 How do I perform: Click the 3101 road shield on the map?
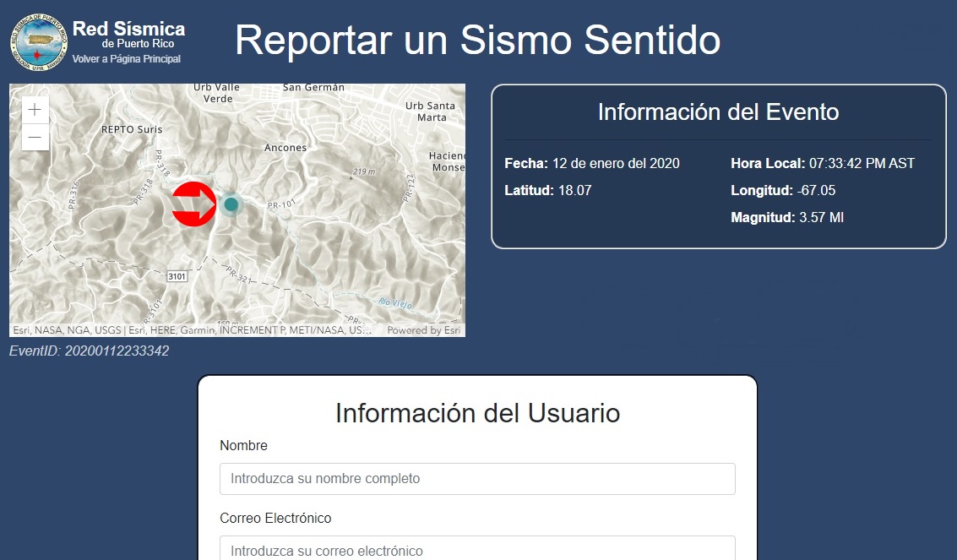pos(177,276)
